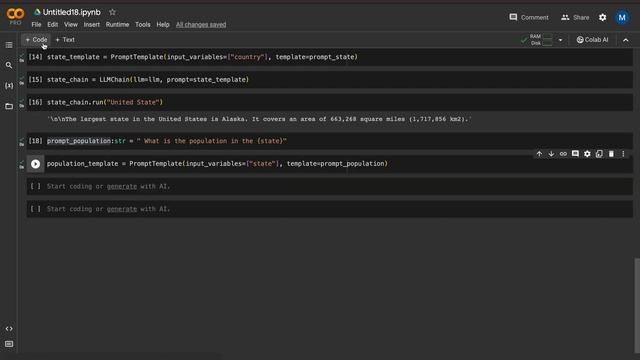Click into the first empty code cell
Viewport: 640px width, 360px height.
tap(330, 186)
